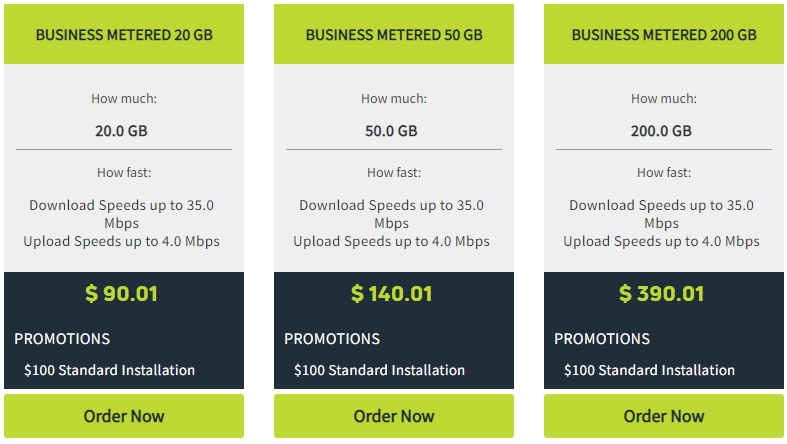Click the $ 140.01 price

[391, 293]
